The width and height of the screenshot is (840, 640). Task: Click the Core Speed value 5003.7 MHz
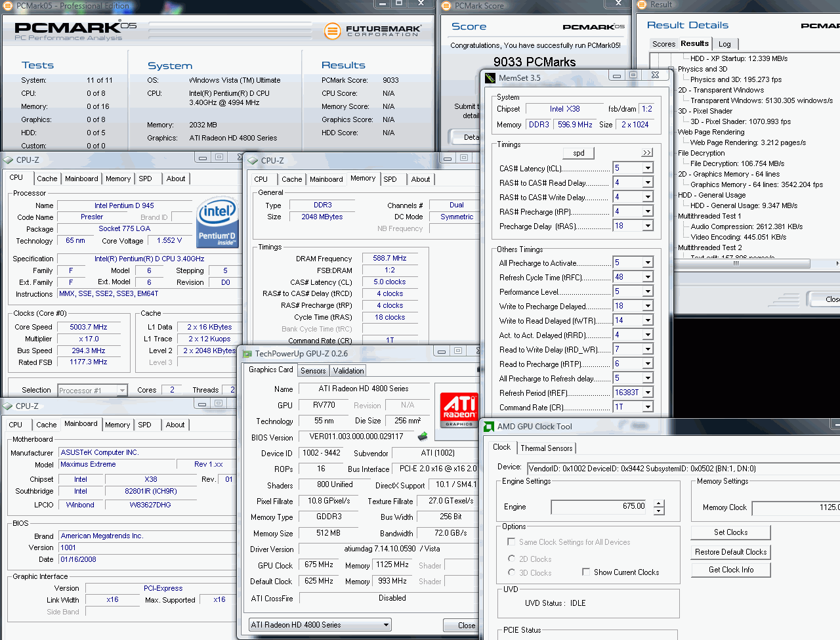tap(89, 327)
